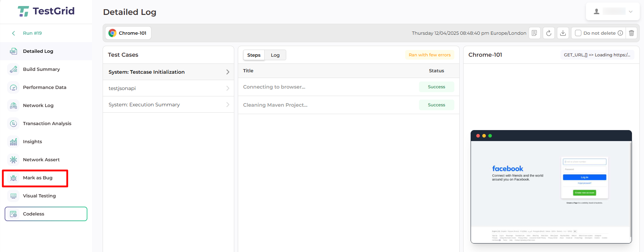644x252 pixels.
Task: Click the info icon beside Do not delete
Action: coord(620,33)
